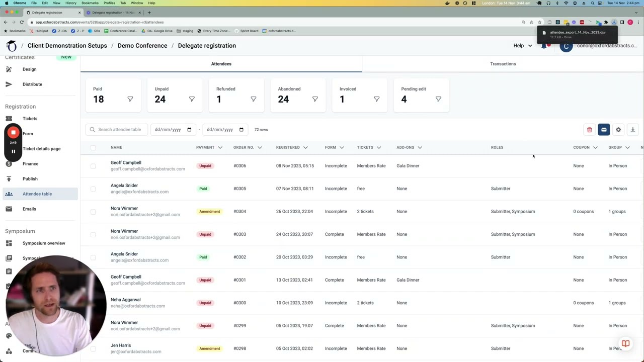Open the Coupon column dropdown

[x=595, y=147]
